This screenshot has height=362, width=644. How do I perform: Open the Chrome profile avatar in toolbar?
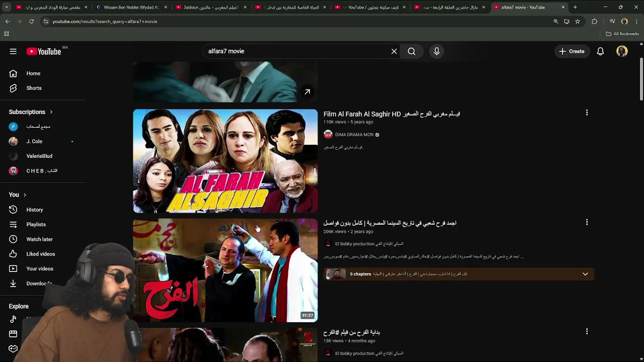coord(624,22)
